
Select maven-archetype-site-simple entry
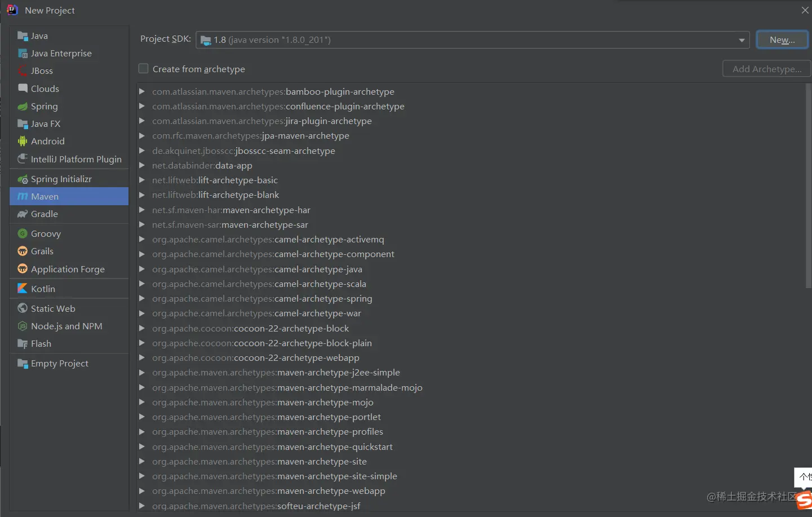[x=274, y=476]
